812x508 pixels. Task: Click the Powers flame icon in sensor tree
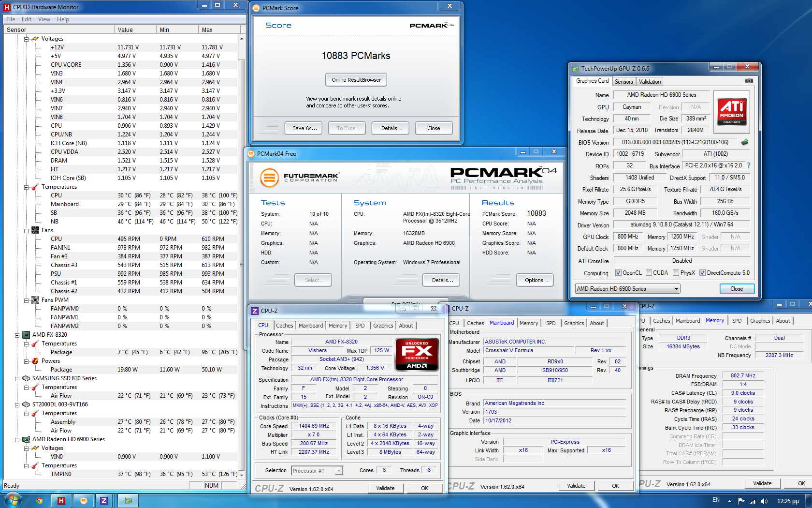point(35,361)
